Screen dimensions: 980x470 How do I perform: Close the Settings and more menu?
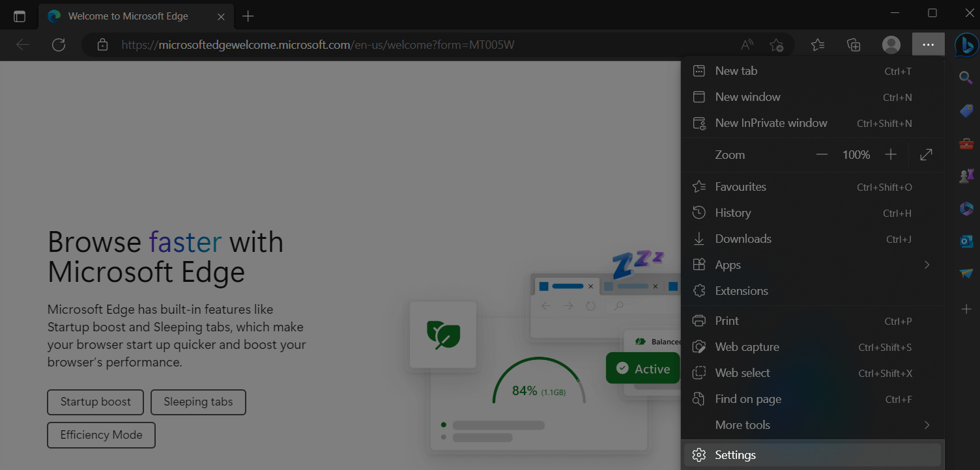[x=929, y=45]
